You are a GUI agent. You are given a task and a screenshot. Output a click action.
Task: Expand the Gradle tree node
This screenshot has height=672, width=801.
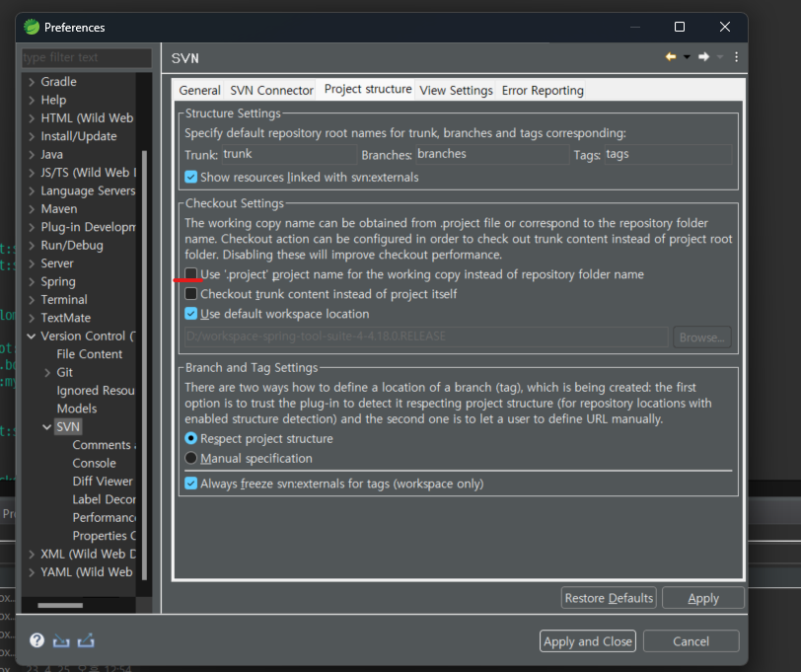(32, 82)
